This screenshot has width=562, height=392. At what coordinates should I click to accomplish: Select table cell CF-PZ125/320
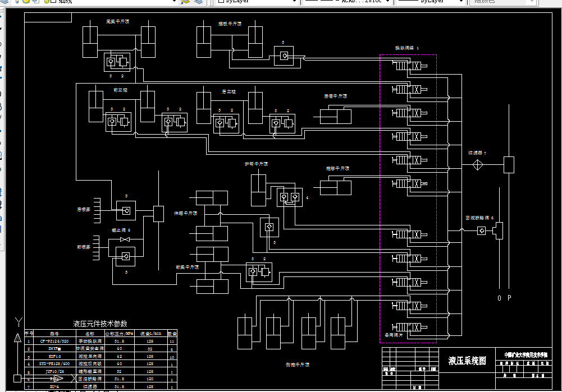tap(54, 341)
